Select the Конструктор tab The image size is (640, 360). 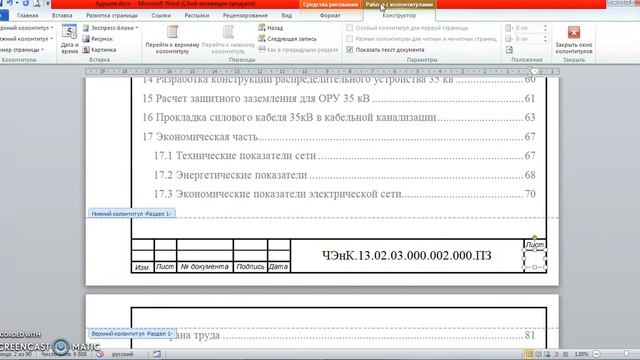399,16
